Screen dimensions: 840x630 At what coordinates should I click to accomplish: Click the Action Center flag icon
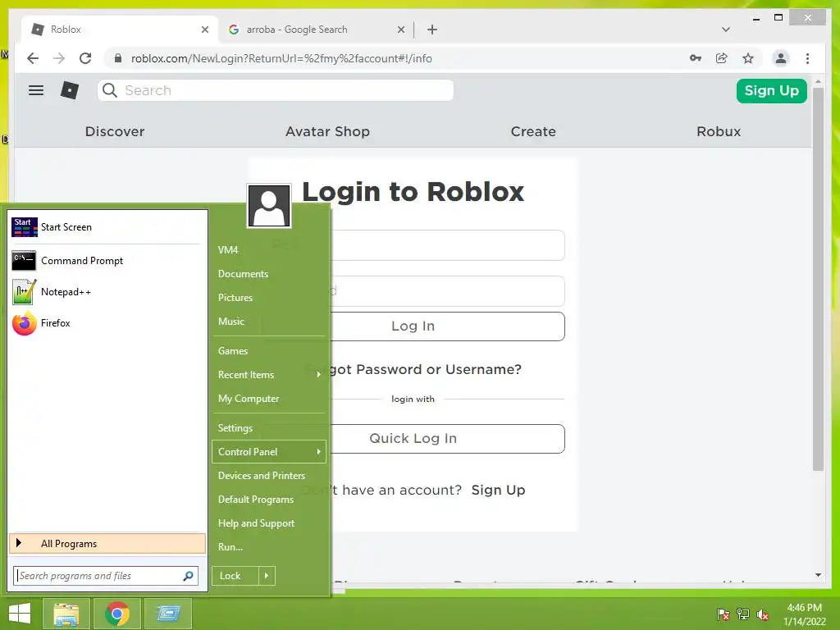click(x=723, y=614)
